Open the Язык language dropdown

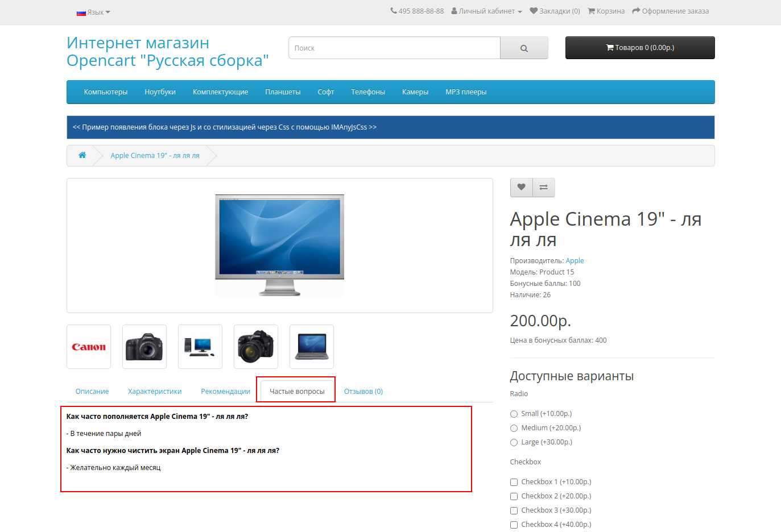pos(93,12)
